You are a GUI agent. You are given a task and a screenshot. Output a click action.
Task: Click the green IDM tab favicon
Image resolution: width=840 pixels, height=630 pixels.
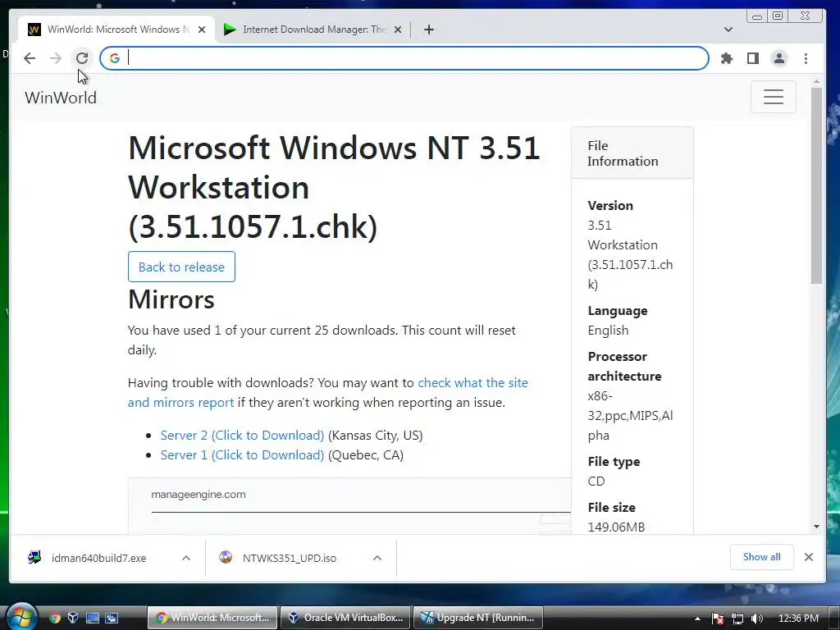230,30
